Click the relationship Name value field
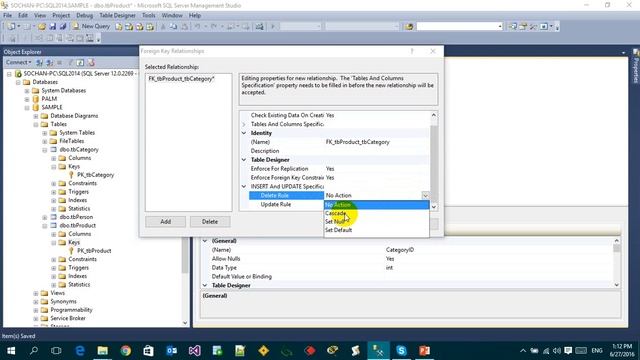 tap(376, 142)
